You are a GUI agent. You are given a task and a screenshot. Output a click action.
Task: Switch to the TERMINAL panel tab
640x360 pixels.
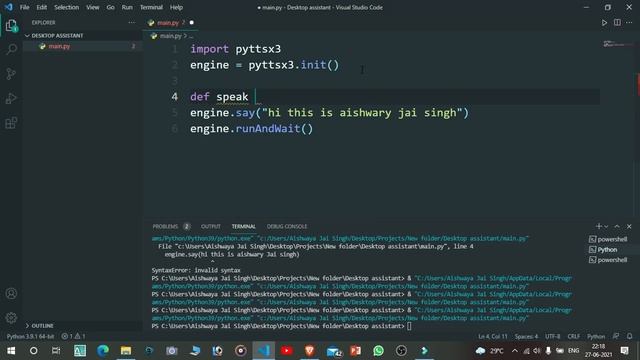pos(244,227)
